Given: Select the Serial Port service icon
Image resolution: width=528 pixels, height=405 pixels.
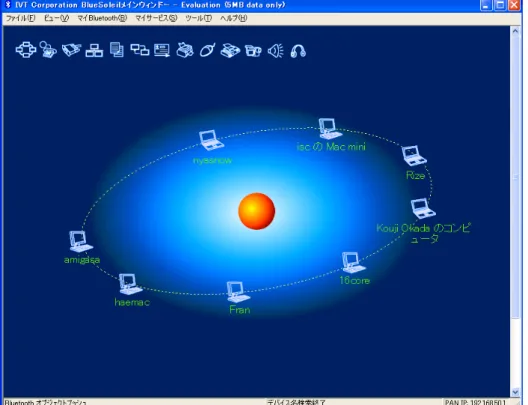Looking at the screenshot, I should [71, 50].
